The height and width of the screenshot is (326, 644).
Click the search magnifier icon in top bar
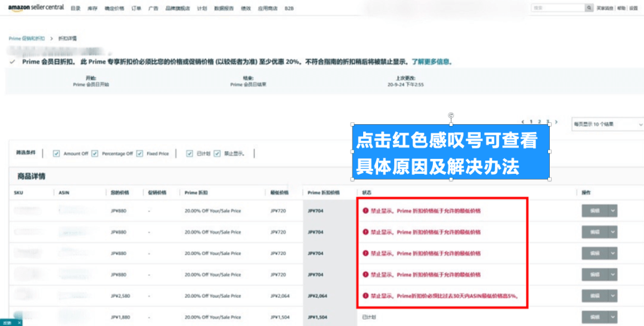coord(589,8)
